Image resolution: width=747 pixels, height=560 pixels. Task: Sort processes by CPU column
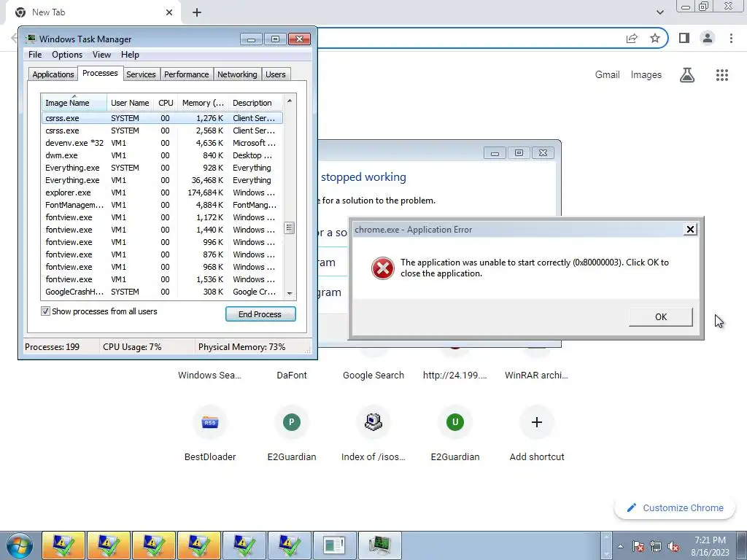(166, 102)
